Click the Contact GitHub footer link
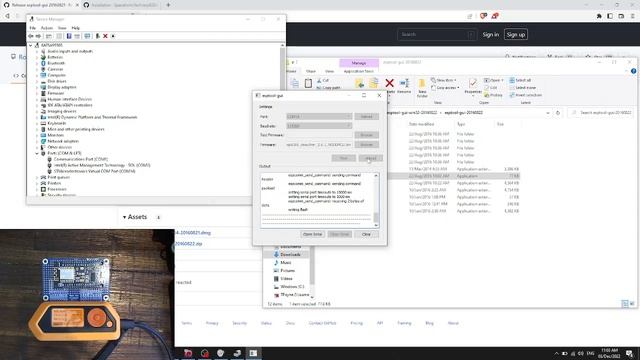 click(x=322, y=323)
